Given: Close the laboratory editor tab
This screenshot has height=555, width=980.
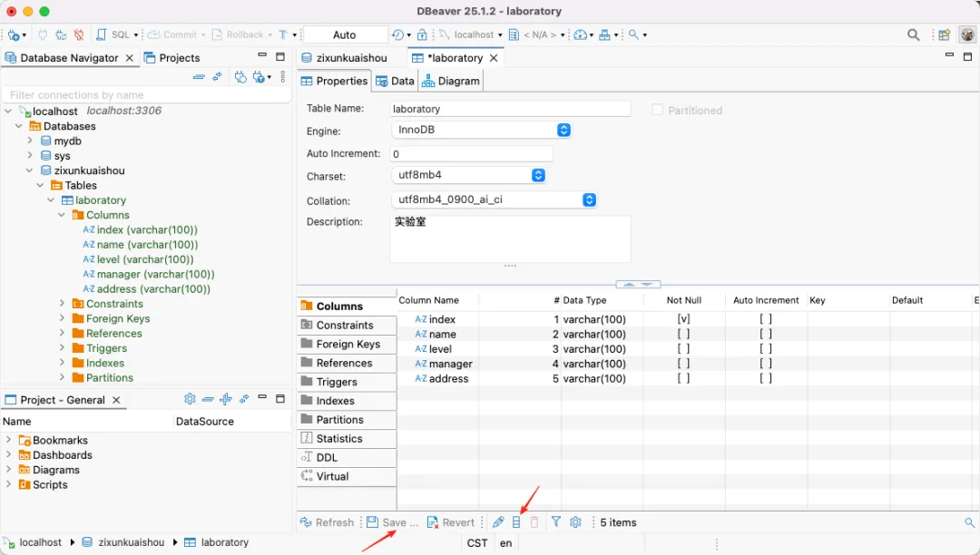Looking at the screenshot, I should click(x=494, y=58).
